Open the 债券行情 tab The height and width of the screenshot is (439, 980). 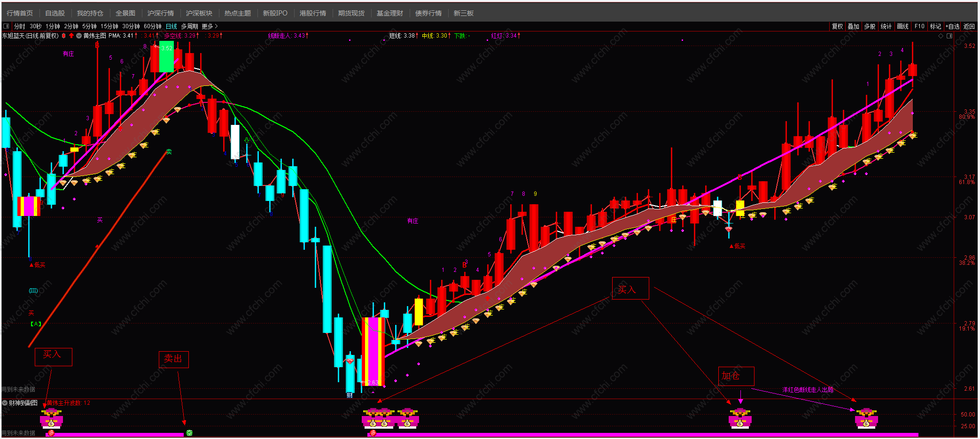coord(428,13)
